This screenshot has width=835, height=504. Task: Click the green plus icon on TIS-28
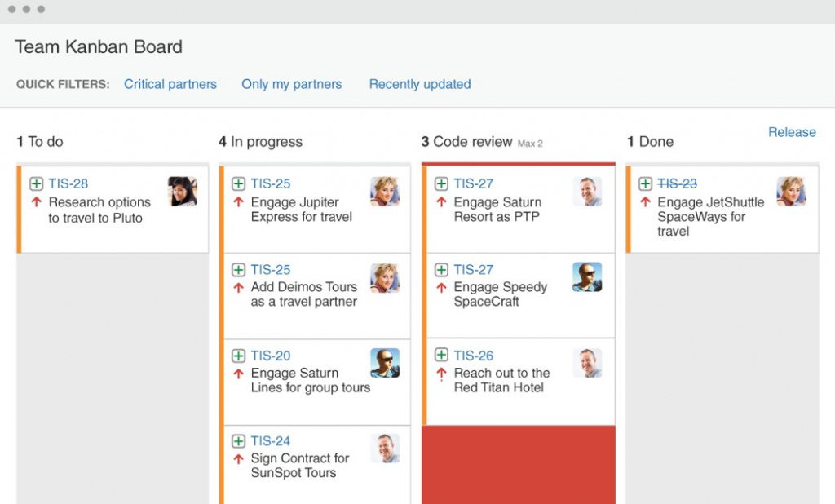tap(36, 184)
